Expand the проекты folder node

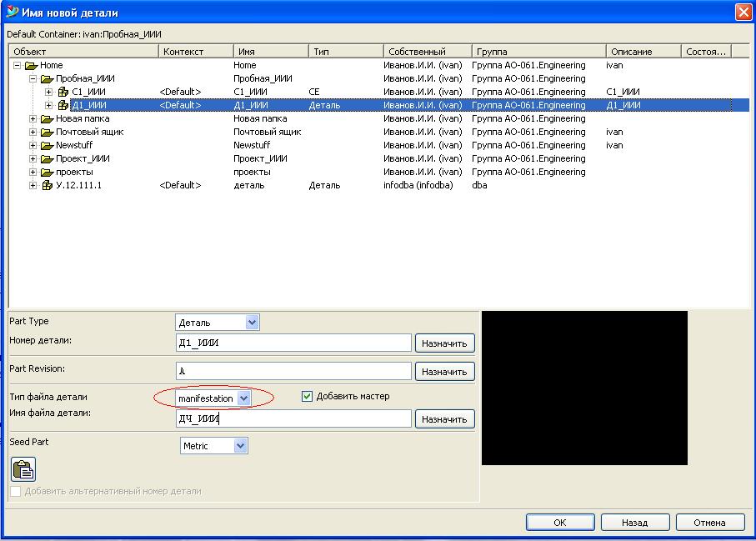click(33, 172)
